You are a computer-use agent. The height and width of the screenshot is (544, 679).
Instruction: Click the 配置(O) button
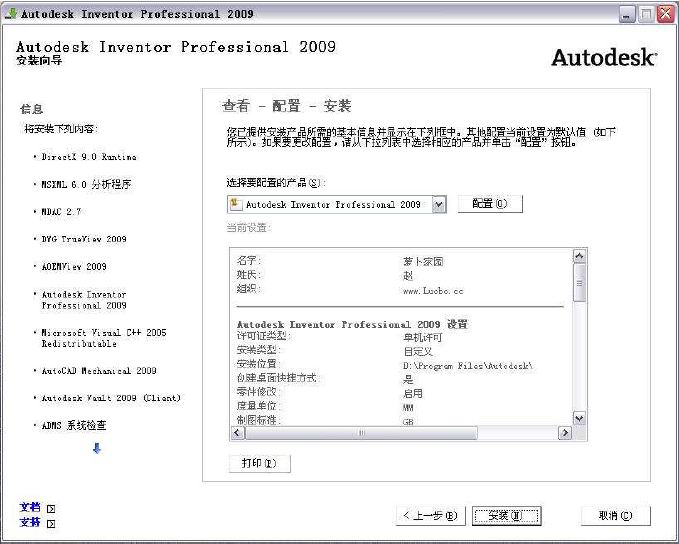pyautogui.click(x=490, y=204)
